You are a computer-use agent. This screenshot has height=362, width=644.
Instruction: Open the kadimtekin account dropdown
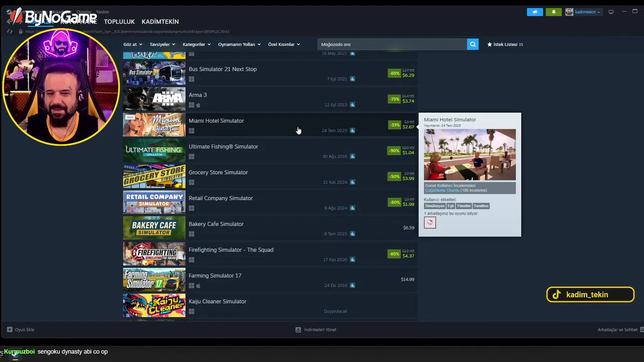click(587, 12)
